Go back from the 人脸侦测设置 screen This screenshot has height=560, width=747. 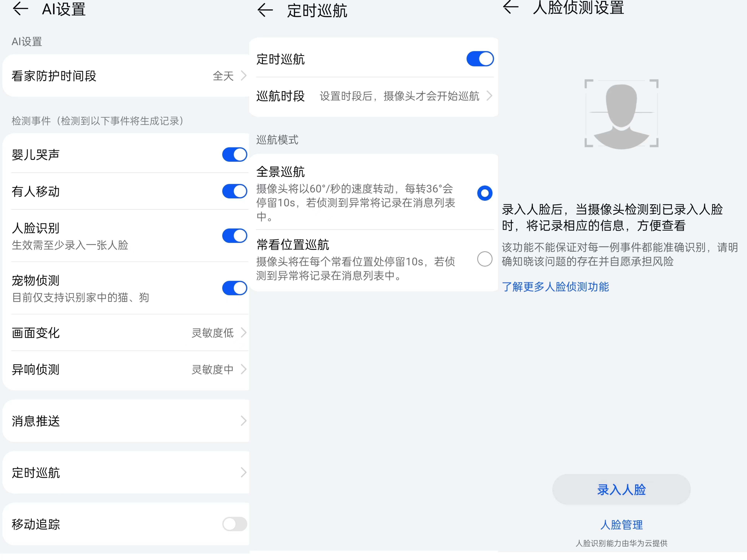point(511,7)
